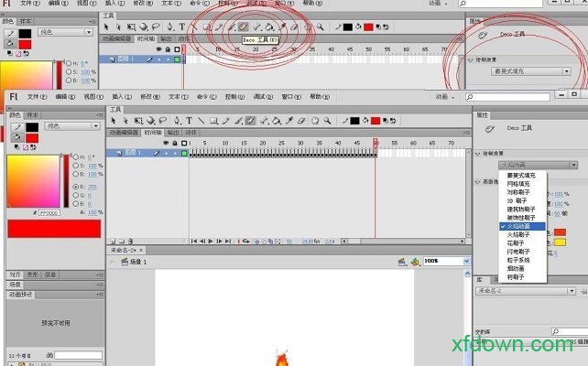The width and height of the screenshot is (588, 366).
Task: Click the no color icon in color panel
Action: pyautogui.click(x=26, y=147)
